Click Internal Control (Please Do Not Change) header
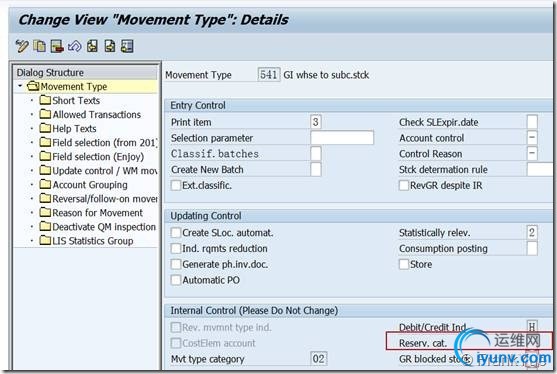557x374 pixels. 359,310
